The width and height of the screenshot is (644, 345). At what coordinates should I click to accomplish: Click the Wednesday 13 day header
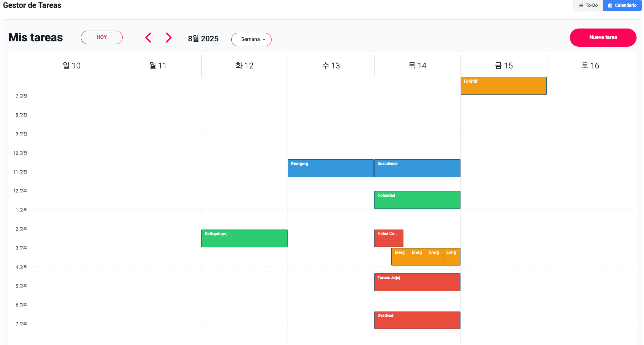pyautogui.click(x=331, y=66)
